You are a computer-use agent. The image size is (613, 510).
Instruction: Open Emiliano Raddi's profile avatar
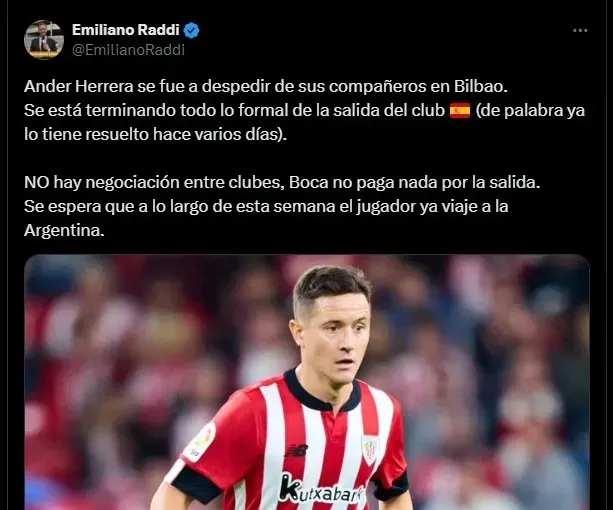coord(44,40)
